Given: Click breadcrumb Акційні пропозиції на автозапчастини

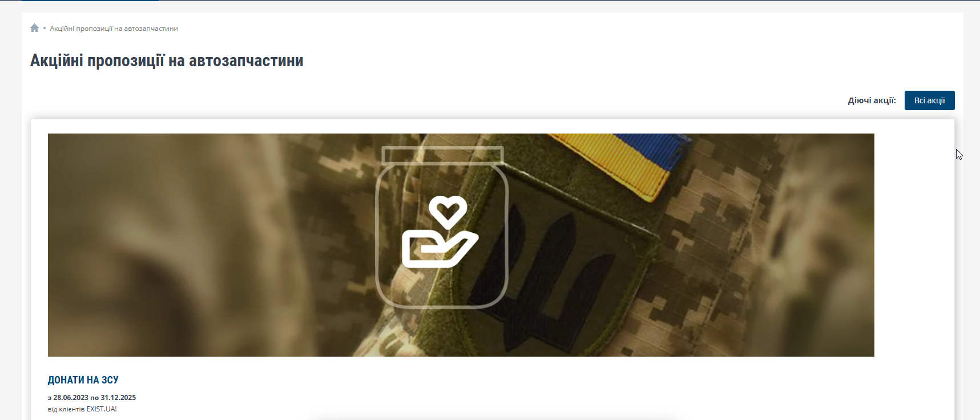Looking at the screenshot, I should 114,29.
